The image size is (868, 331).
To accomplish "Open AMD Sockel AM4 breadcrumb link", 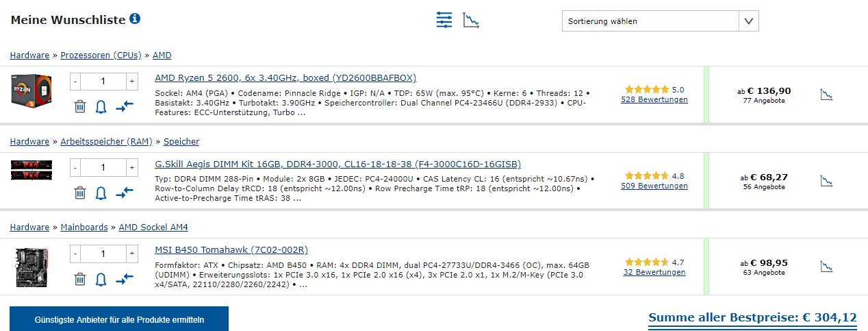I will 153,227.
